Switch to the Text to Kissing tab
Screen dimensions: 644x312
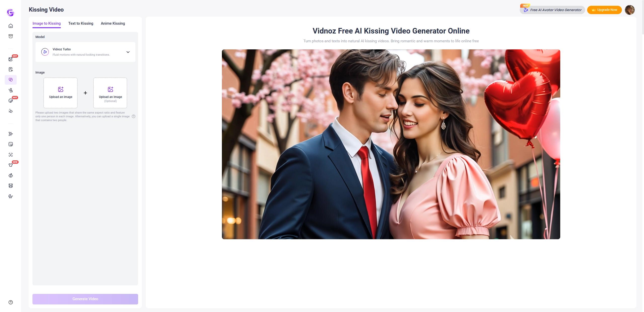point(80,23)
